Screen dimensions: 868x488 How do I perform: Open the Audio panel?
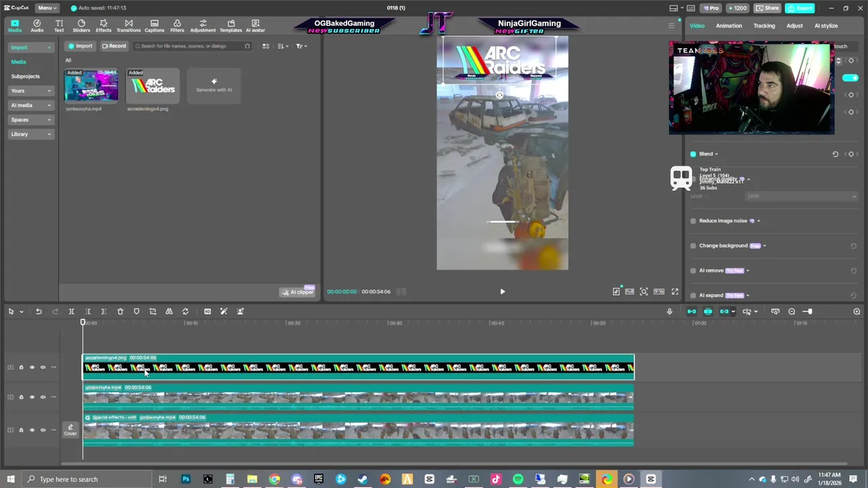point(37,26)
